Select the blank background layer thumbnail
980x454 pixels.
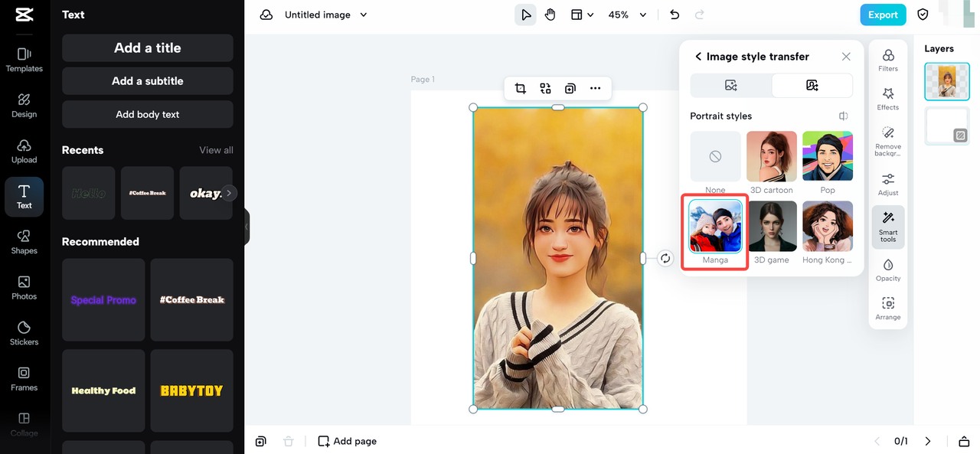pyautogui.click(x=947, y=126)
